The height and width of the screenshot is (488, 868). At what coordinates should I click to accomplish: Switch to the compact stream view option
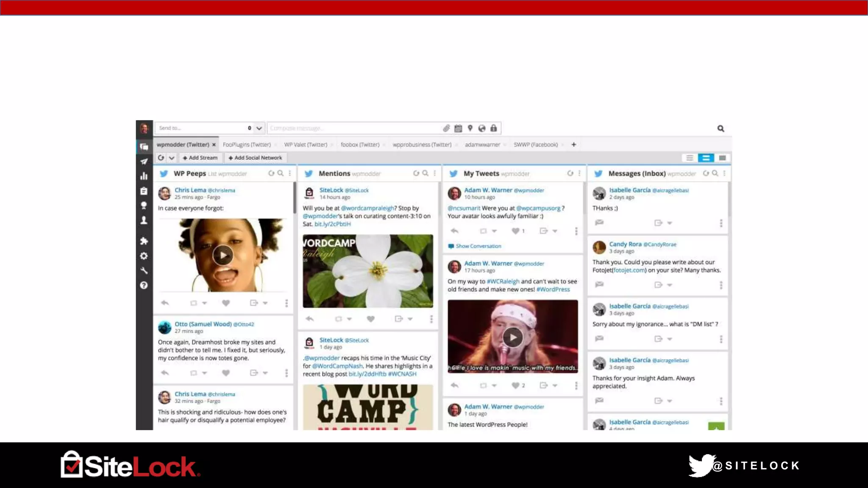click(690, 158)
